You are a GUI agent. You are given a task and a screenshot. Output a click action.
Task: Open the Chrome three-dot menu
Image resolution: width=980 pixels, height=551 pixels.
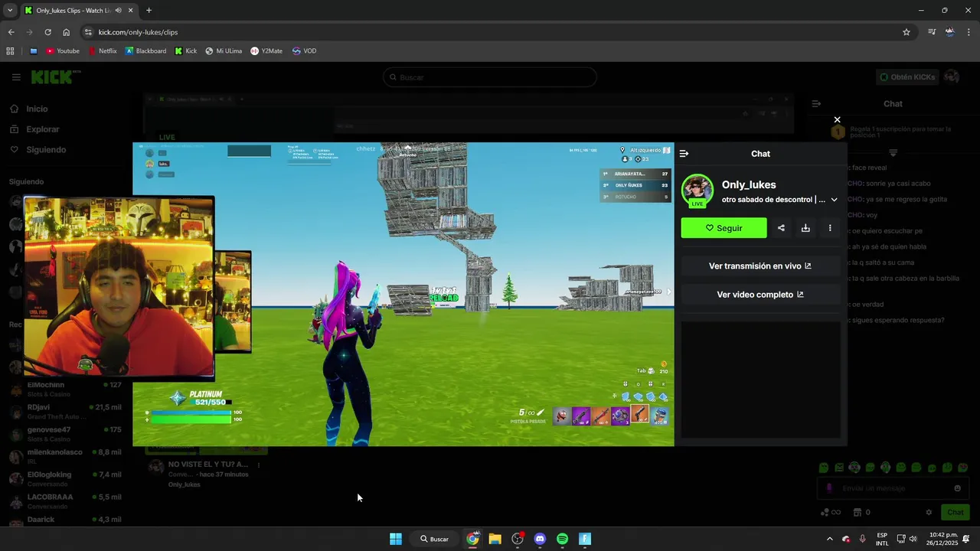tap(969, 32)
